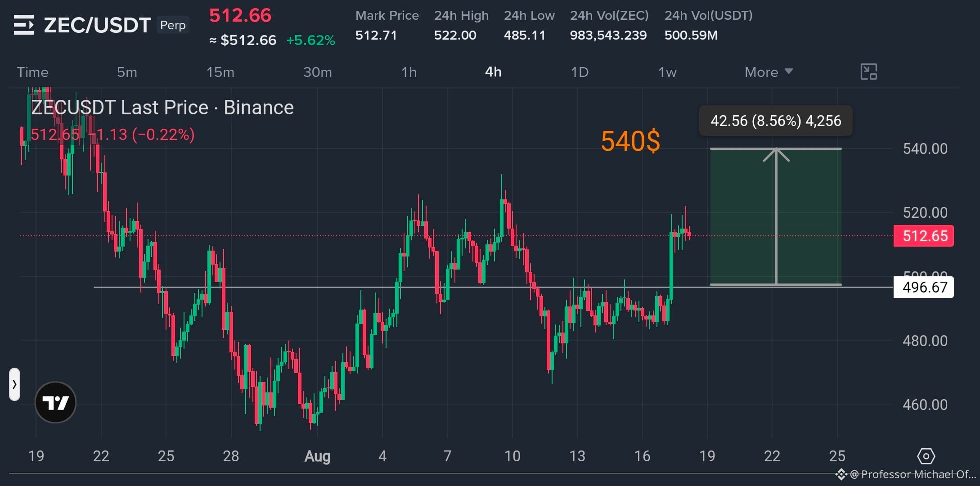Image resolution: width=980 pixels, height=486 pixels.
Task: Expand the left side panel arrow
Action: coord(14,384)
